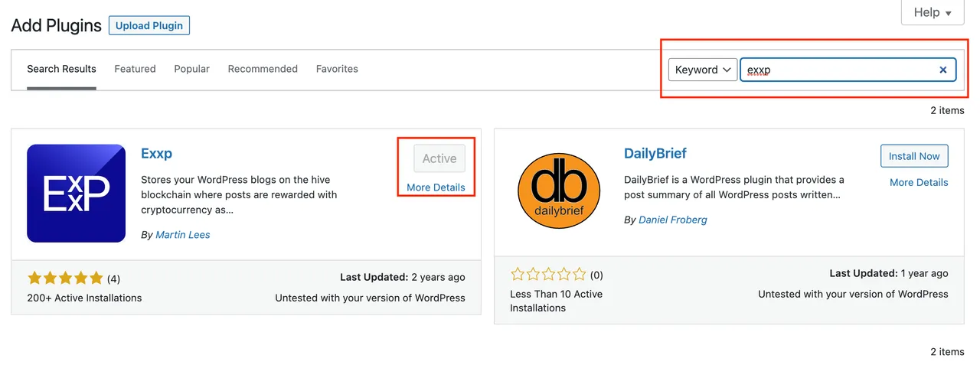Open author Martin Lees link
The height and width of the screenshot is (391, 980).
click(x=182, y=235)
